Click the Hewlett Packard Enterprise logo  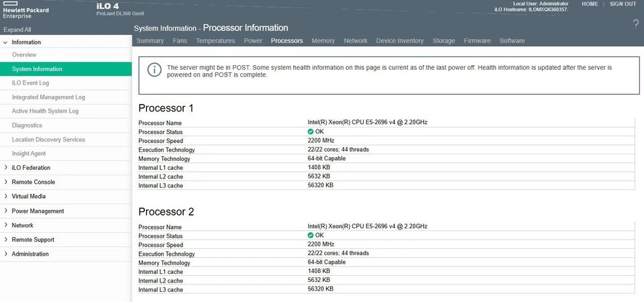(25, 9)
